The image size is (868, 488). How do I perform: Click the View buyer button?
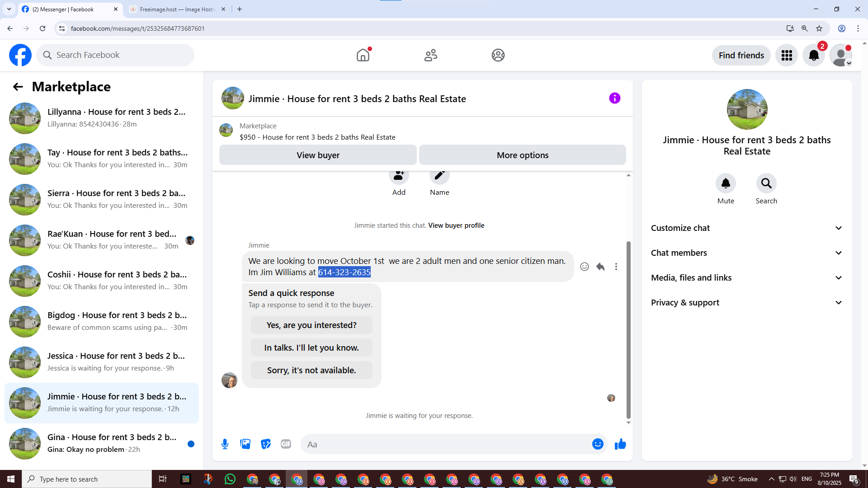click(318, 155)
